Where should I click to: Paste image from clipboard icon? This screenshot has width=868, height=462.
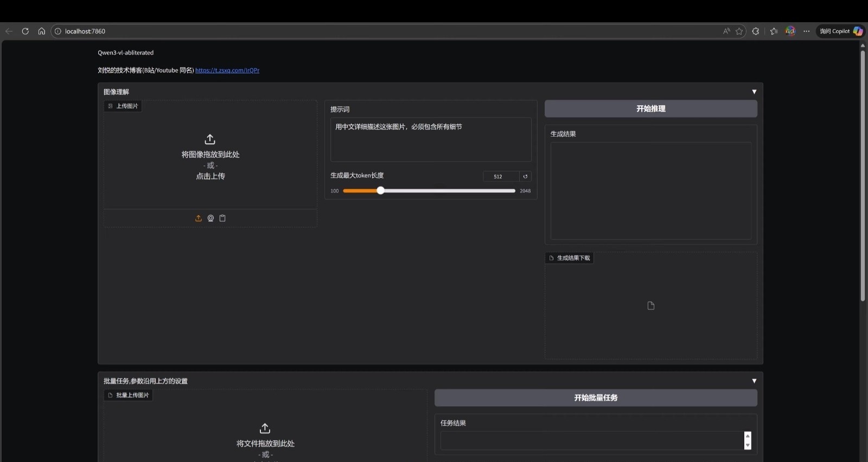point(222,218)
